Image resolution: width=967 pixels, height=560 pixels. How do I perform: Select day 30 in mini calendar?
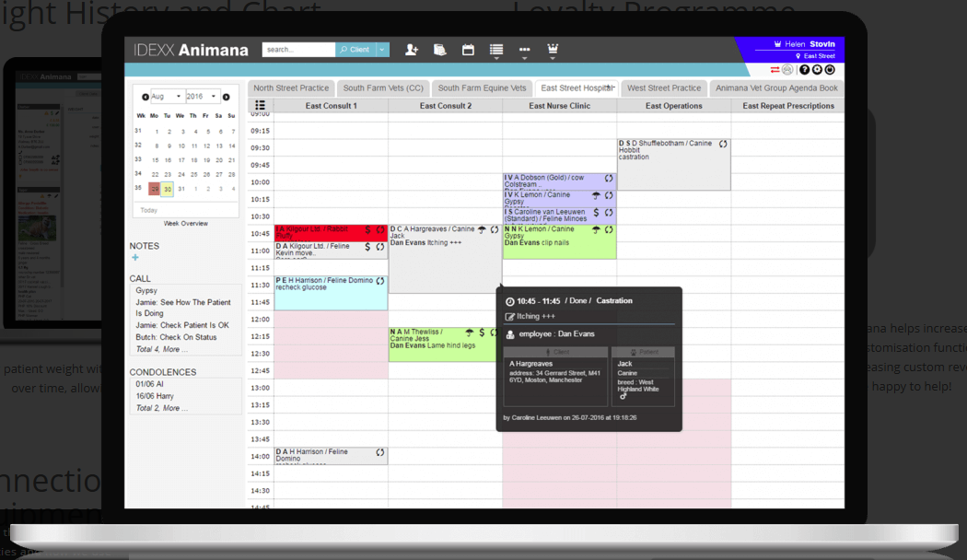pos(167,189)
